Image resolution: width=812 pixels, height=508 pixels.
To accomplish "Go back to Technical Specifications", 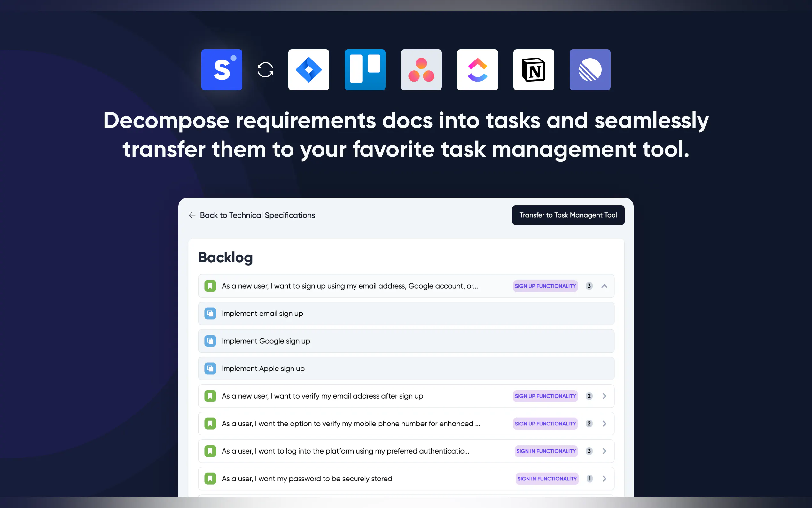I will tap(257, 215).
